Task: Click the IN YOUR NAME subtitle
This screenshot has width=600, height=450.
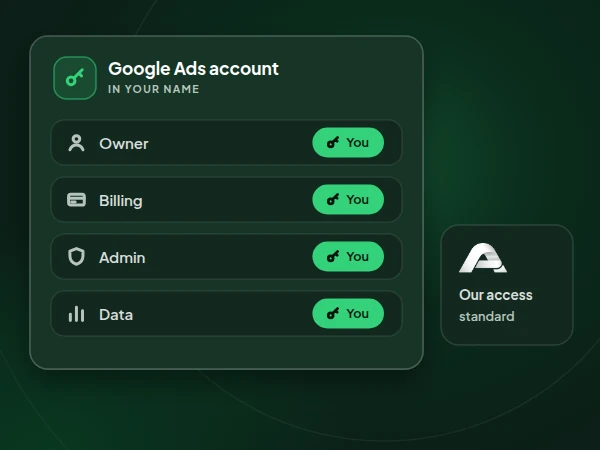Action: pyautogui.click(x=153, y=89)
